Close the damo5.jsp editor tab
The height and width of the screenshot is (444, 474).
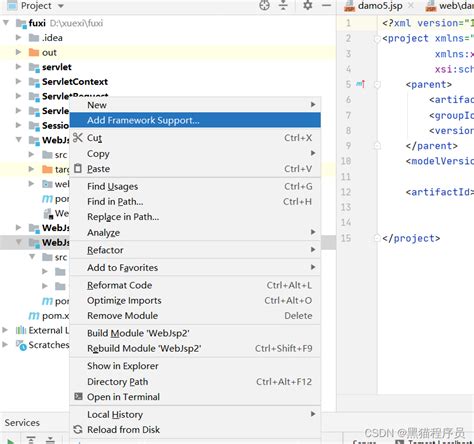[x=411, y=5]
